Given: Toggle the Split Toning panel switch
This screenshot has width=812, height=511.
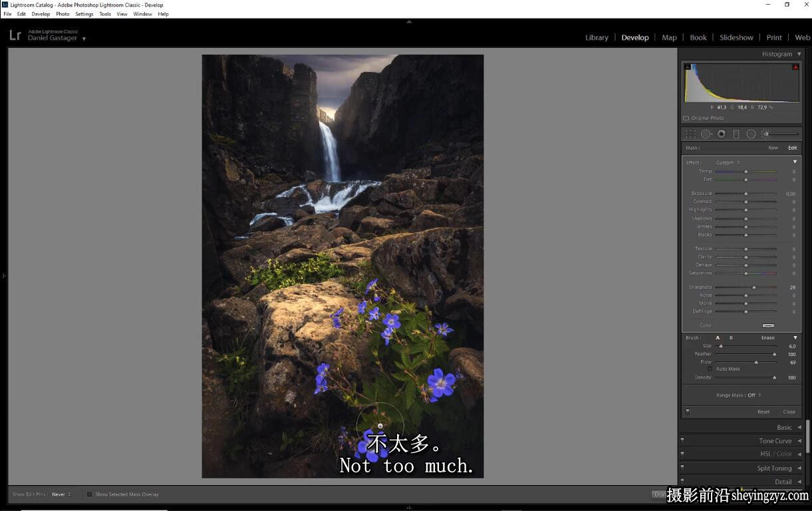Looking at the screenshot, I should [682, 468].
